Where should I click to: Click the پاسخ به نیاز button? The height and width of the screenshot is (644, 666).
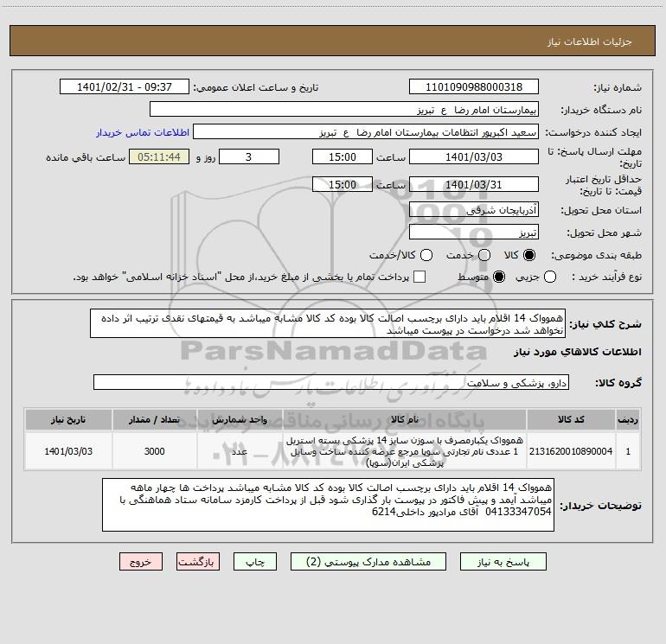(503, 562)
